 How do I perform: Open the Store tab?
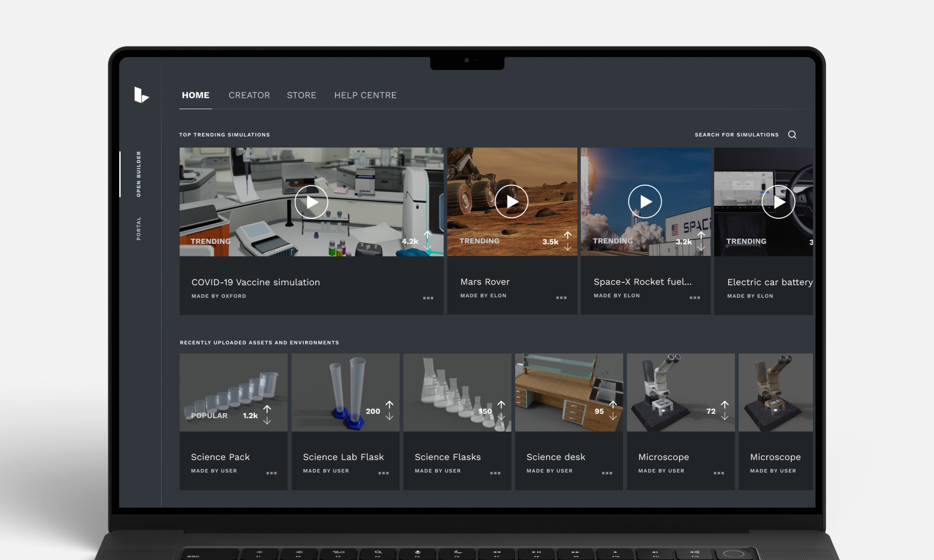click(301, 95)
